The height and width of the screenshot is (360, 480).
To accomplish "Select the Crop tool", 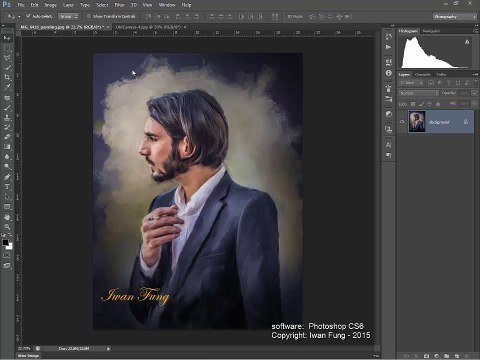I will point(7,77).
